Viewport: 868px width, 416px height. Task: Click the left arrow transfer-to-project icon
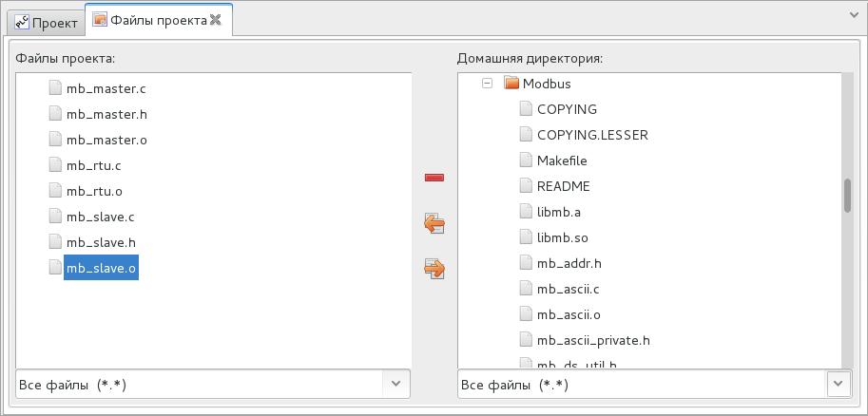coord(434,223)
